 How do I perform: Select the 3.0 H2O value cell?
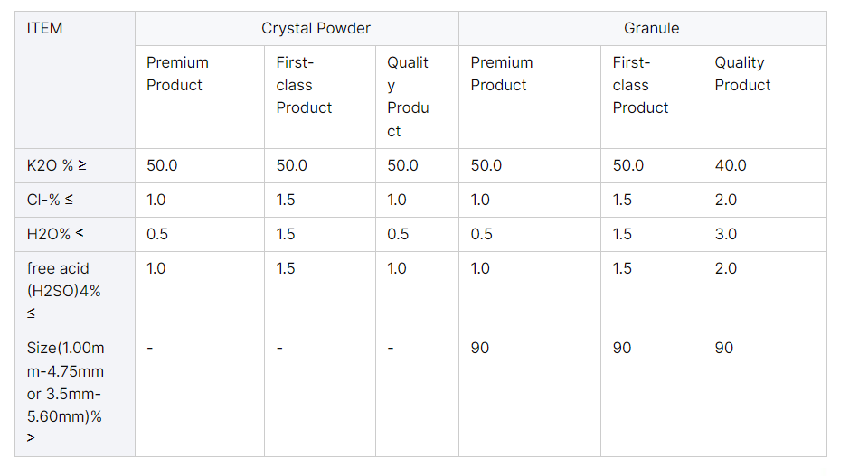click(726, 235)
